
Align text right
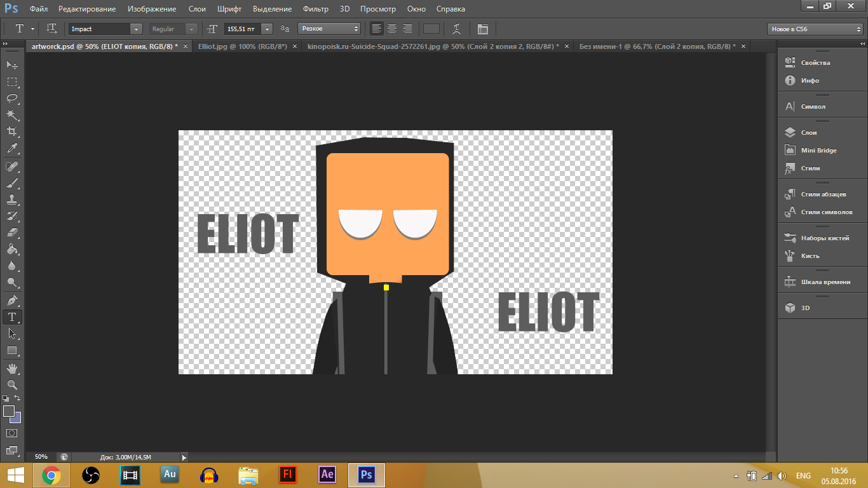pyautogui.click(x=407, y=29)
